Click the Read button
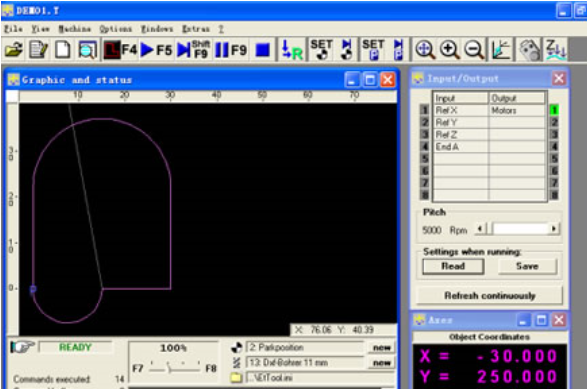This screenshot has height=389, width=587. click(x=453, y=266)
